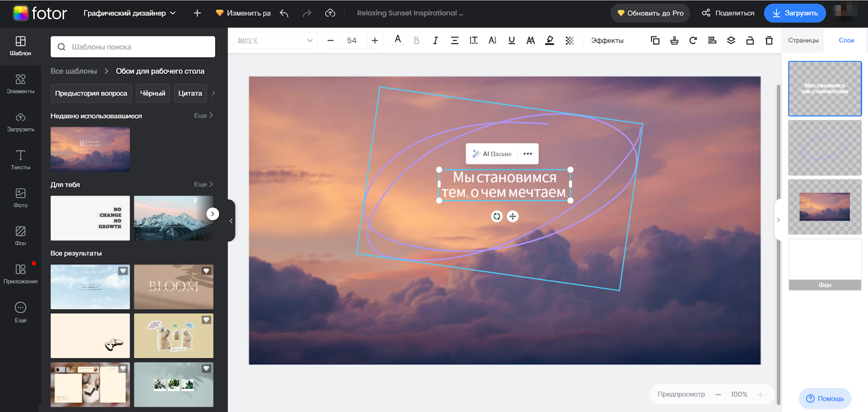Switch to the Страницы tab

(803, 41)
